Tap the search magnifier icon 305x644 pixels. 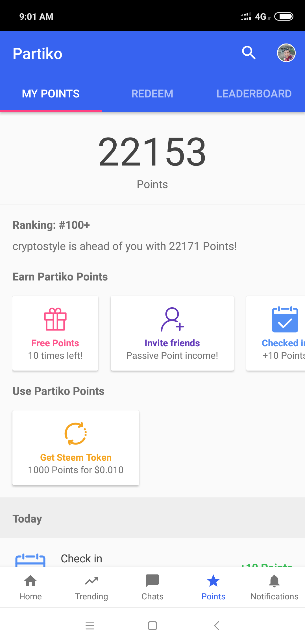249,53
